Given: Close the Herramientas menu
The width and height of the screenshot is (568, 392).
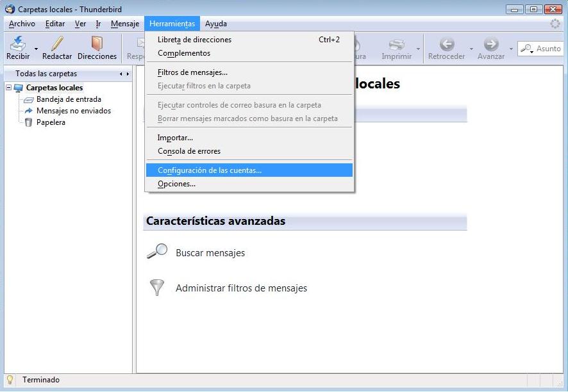Looking at the screenshot, I should [172, 24].
